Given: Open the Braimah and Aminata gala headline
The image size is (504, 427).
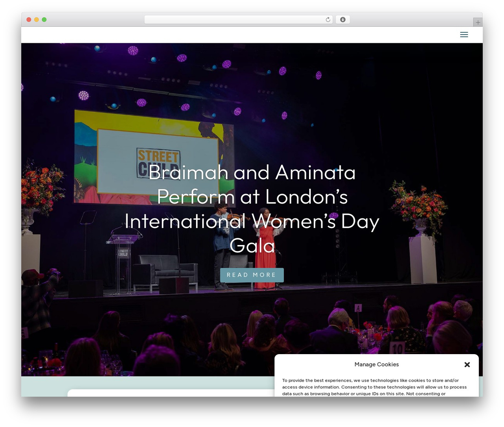Looking at the screenshot, I should coord(252,209).
